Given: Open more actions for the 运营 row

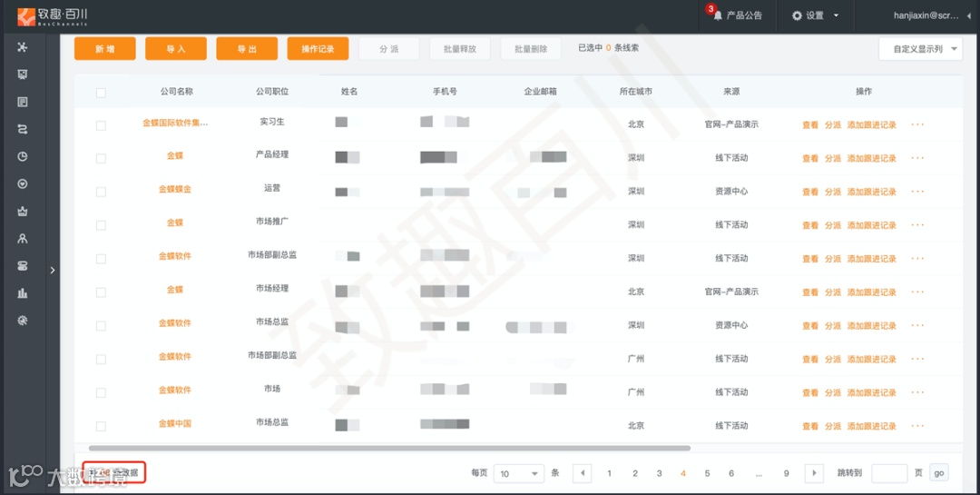Looking at the screenshot, I should click(916, 192).
